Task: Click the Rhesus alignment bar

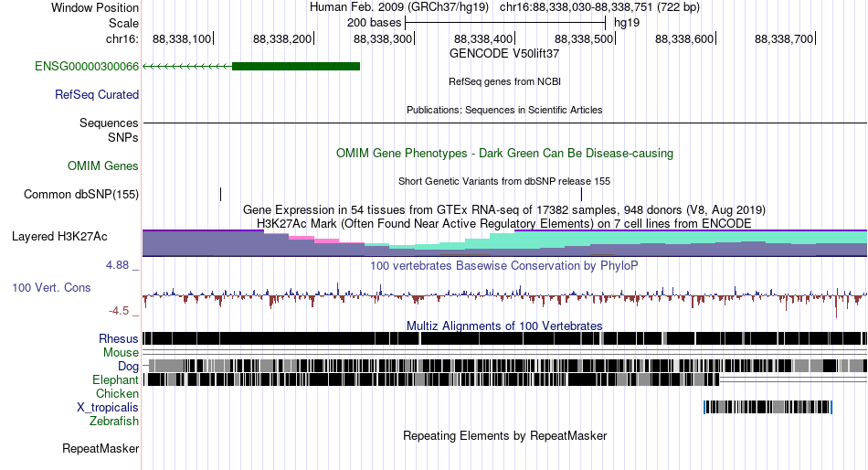Action: (x=505, y=338)
